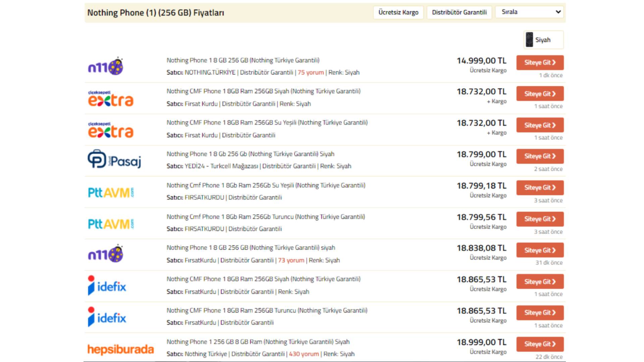The width and height of the screenshot is (644, 362).
Task: Click the price 18.799,00 TL
Action: [x=481, y=155]
